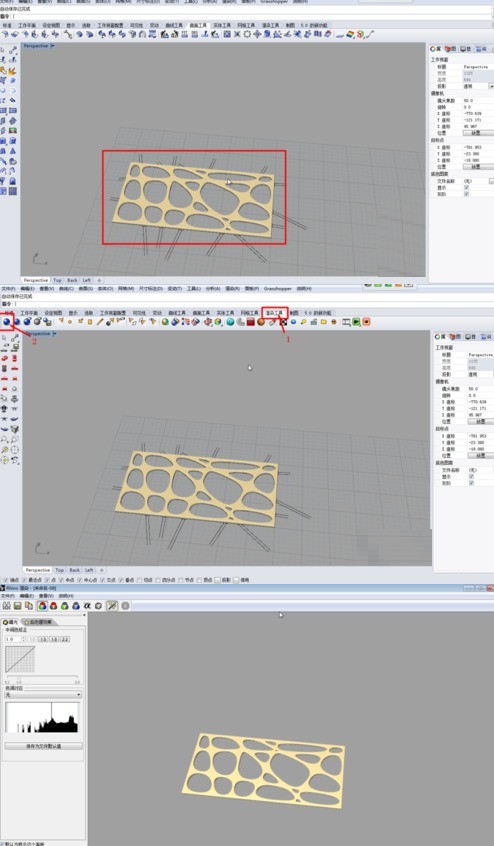Click the gamma value spinner arrows
The width and height of the screenshot is (494, 846).
[23, 639]
